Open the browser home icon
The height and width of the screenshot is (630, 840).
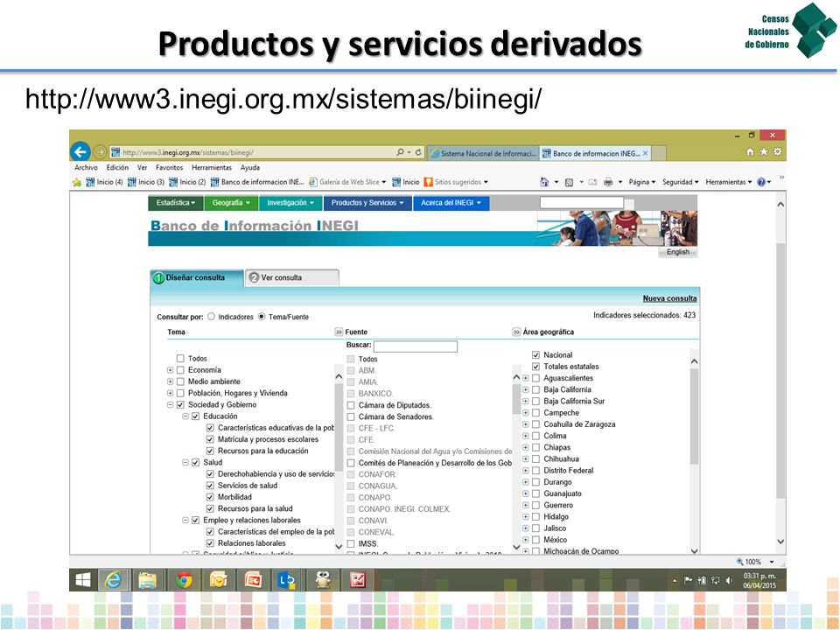tap(750, 152)
